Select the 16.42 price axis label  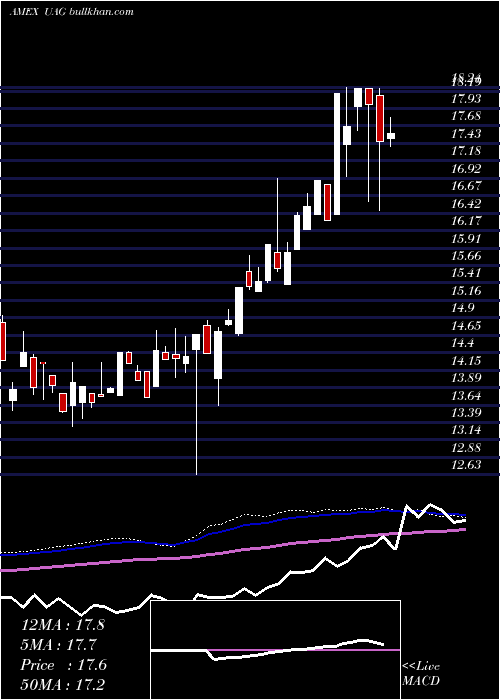pyautogui.click(x=466, y=204)
